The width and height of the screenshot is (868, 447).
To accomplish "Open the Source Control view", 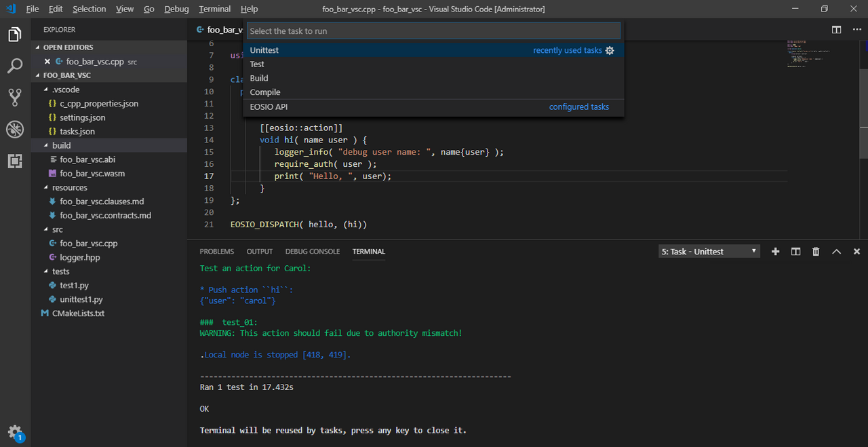I will pyautogui.click(x=15, y=97).
